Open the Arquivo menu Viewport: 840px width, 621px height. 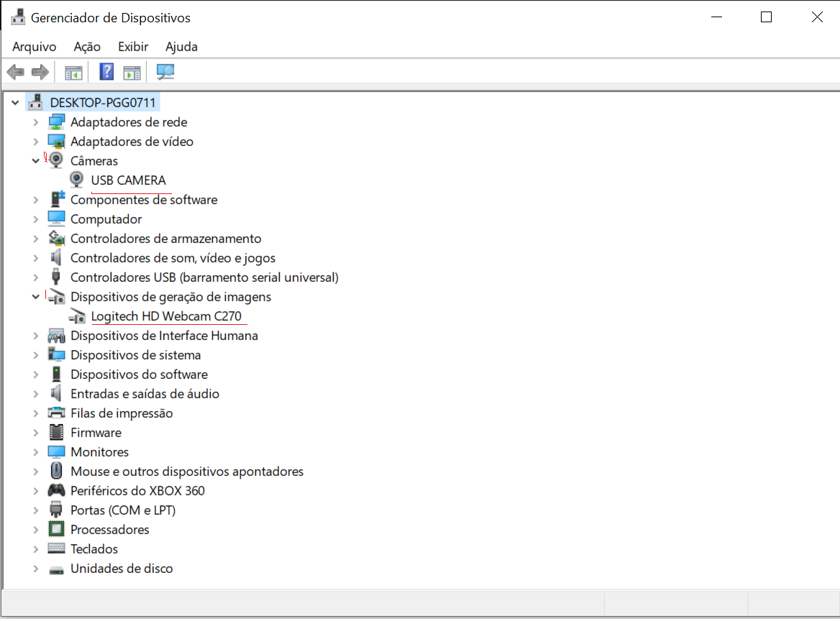[35, 47]
